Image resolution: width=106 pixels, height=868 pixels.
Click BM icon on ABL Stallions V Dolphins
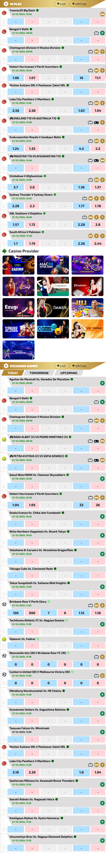pos(91,217)
